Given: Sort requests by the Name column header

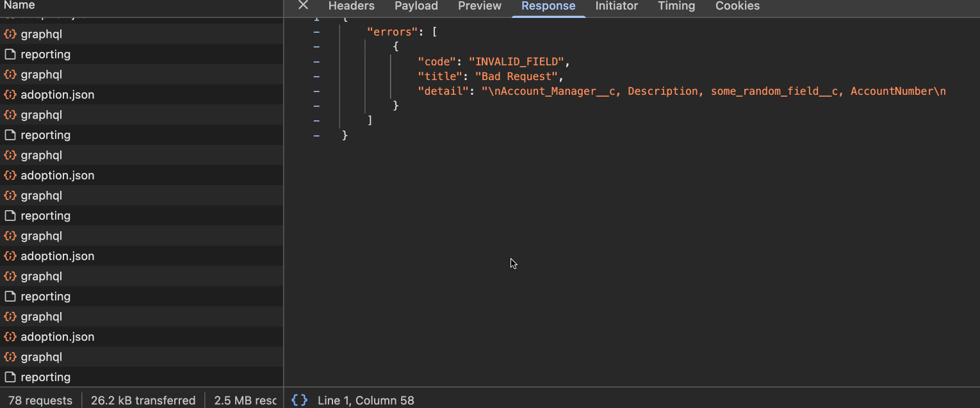Looking at the screenshot, I should coord(19,6).
